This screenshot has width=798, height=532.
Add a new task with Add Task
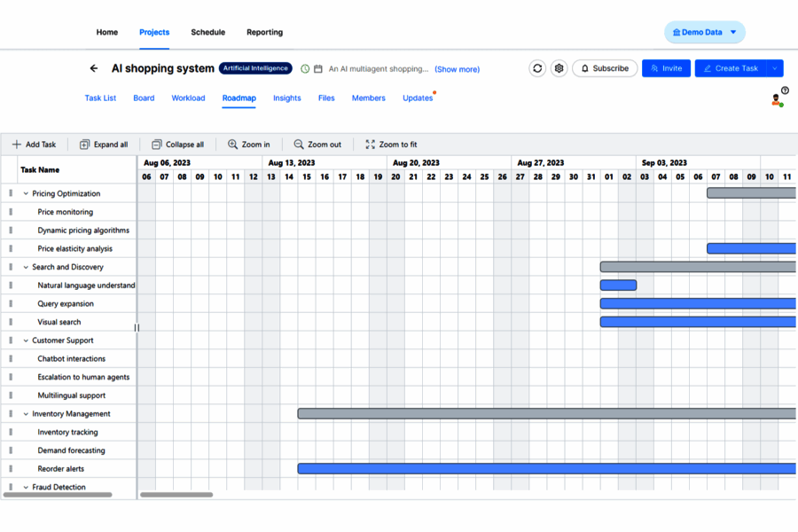(35, 144)
